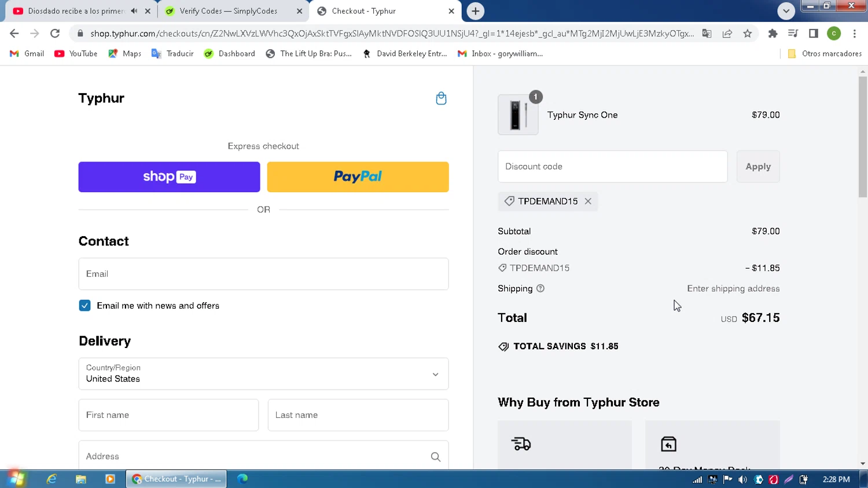The height and width of the screenshot is (488, 868).
Task: Open the media control icon
Action: click(793, 34)
